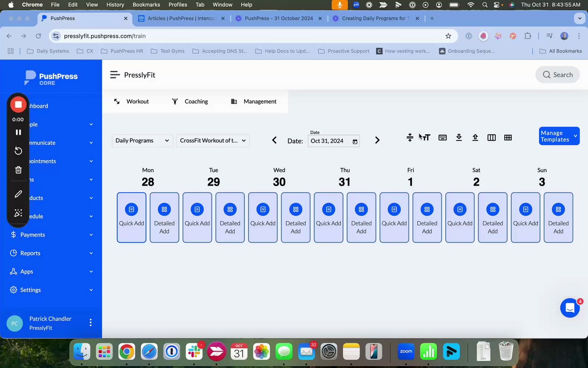
Task: Select the magic wand effects tool in recorder
Action: coord(18,213)
